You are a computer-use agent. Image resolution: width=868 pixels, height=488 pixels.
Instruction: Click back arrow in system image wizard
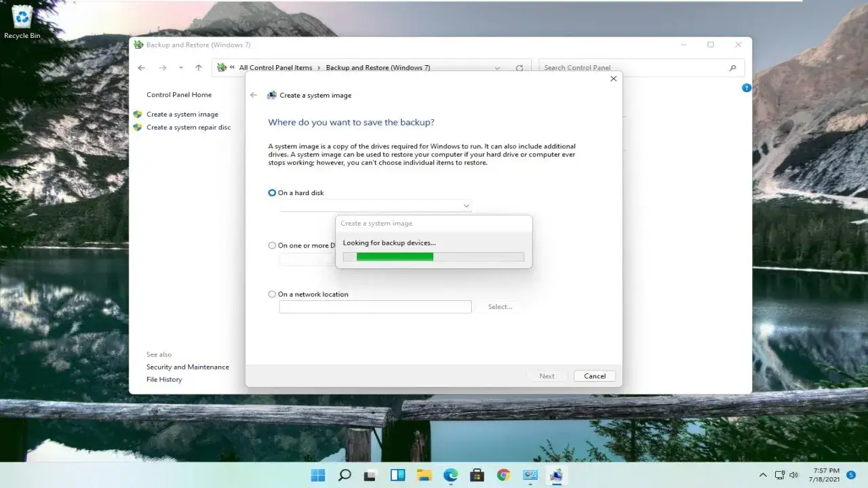pos(254,96)
